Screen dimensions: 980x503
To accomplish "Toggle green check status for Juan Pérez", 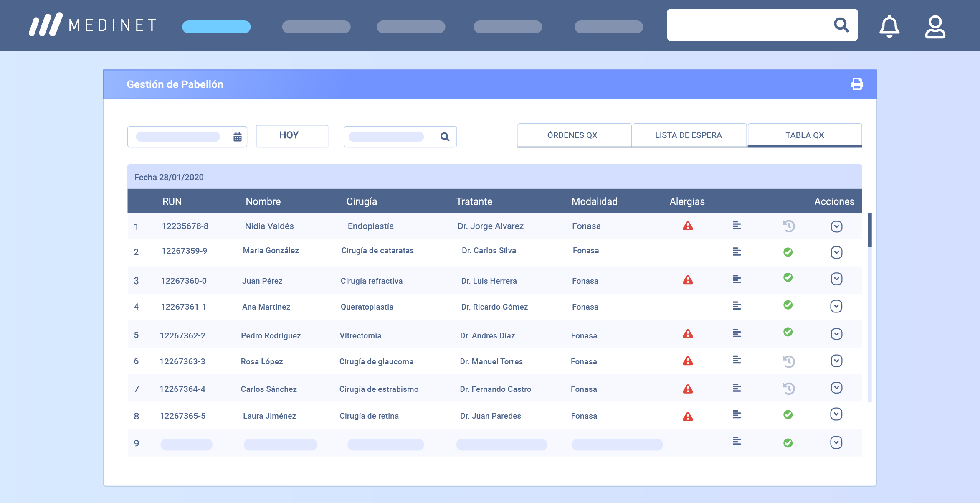I will click(x=788, y=277).
